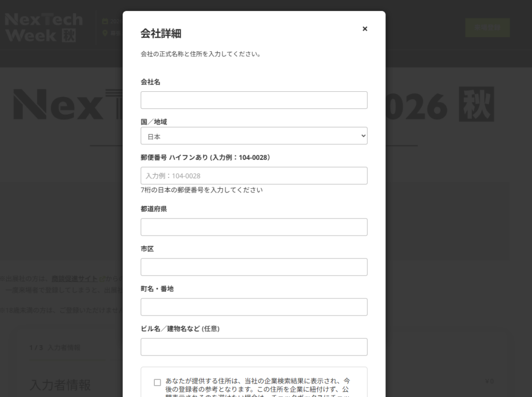Click into the 市区 text field

(x=254, y=267)
